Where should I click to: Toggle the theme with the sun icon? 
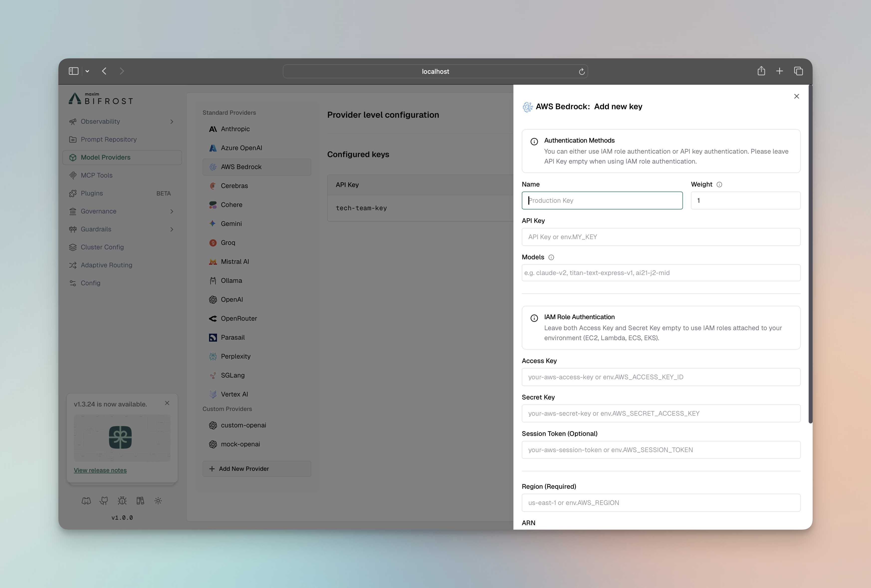(x=158, y=500)
